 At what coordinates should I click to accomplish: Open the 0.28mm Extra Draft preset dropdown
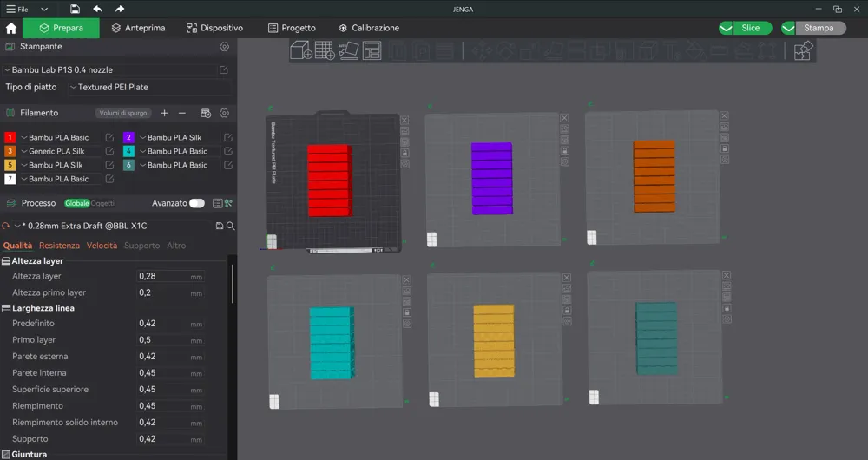(112, 226)
